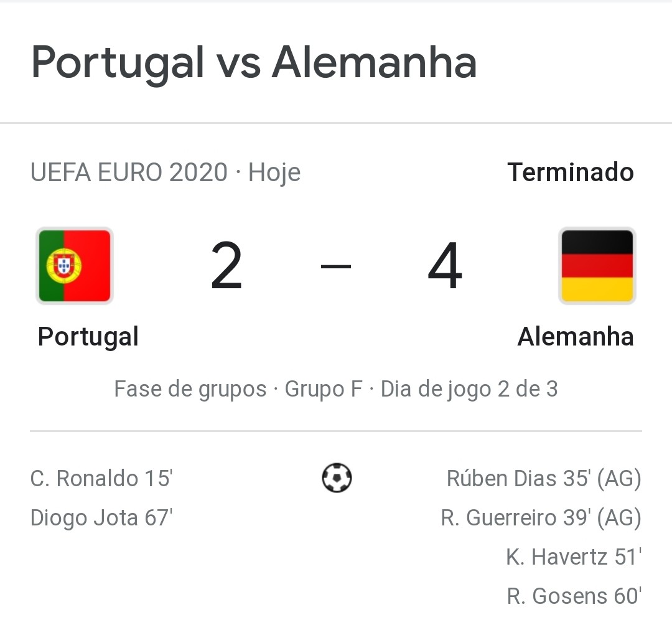The width and height of the screenshot is (672, 630).
Task: Select scorer Diogo Jota 67'
Action: click(x=101, y=518)
